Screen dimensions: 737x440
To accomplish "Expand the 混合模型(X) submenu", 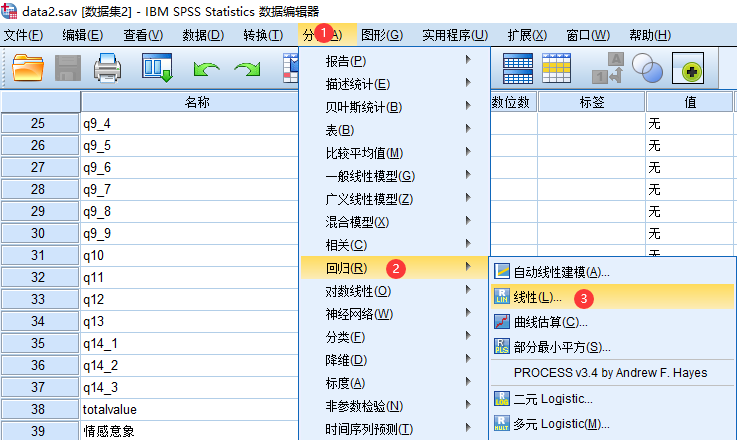I will [x=394, y=221].
